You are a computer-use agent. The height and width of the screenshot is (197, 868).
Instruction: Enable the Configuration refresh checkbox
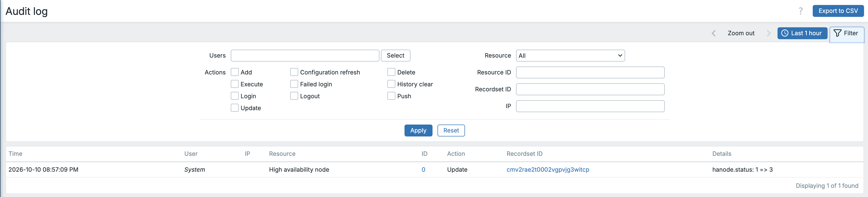294,72
